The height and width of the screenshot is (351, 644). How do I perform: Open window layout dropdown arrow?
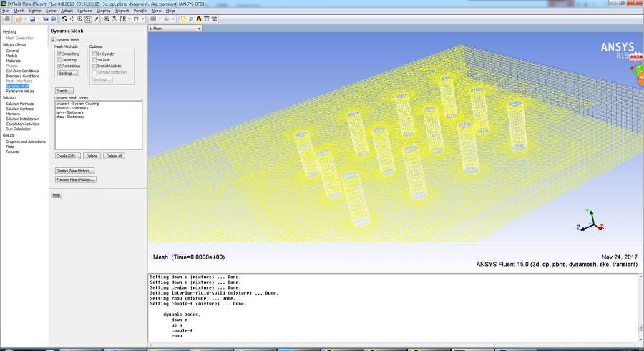pyautogui.click(x=142, y=19)
